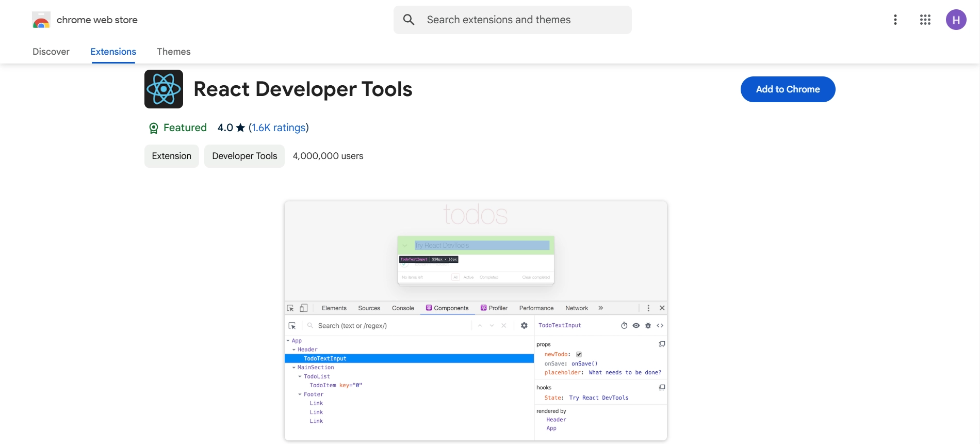Open the three-dot more options menu
Image resolution: width=980 pixels, height=444 pixels.
point(895,20)
